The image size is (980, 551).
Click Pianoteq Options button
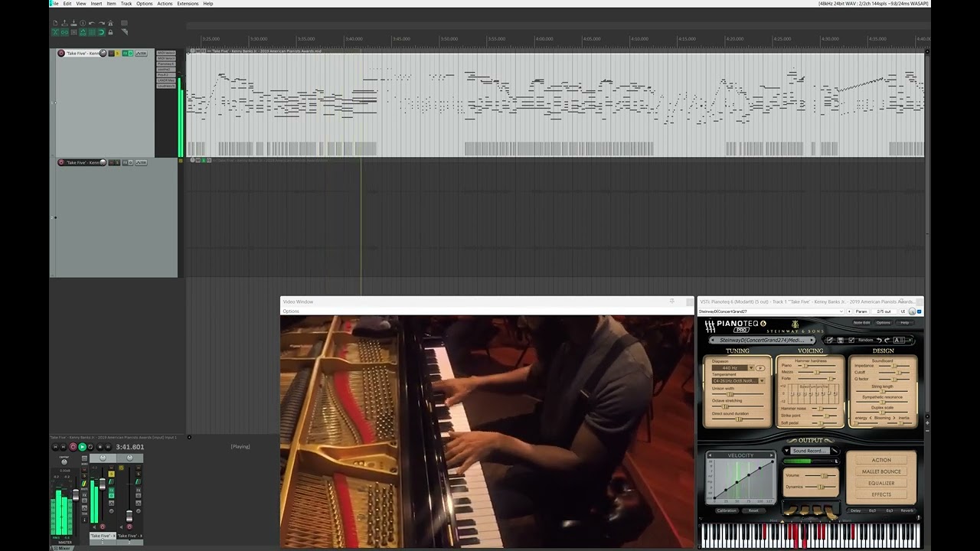884,323
